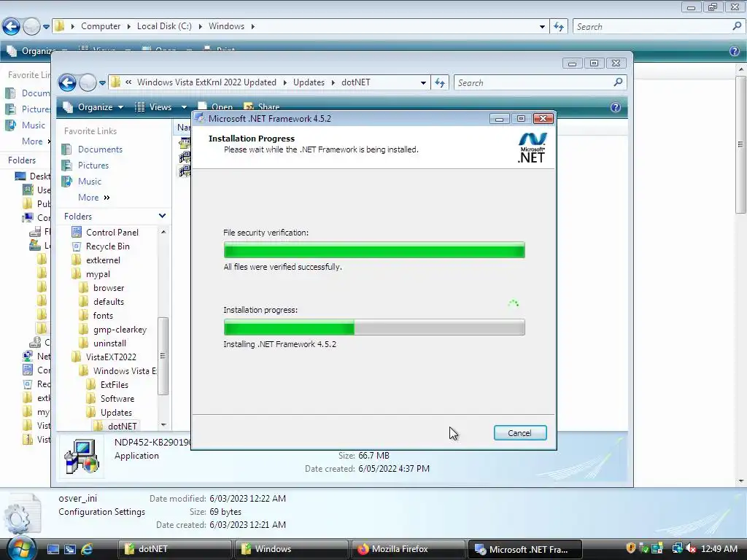
Task: Click the Search box in Windows folder window
Action: coord(659,27)
